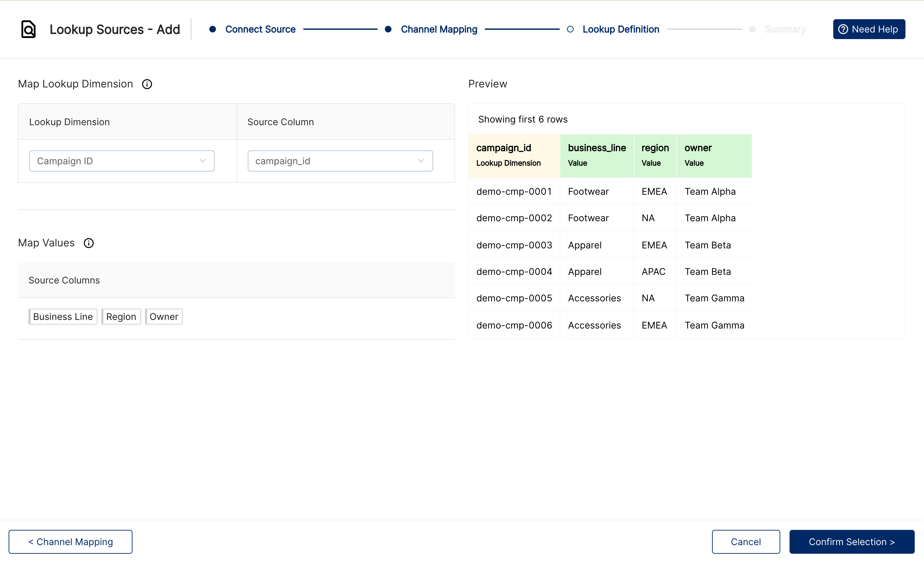Click the Lookup Sources logo icon
The height and width of the screenshot is (563, 924).
[28, 29]
